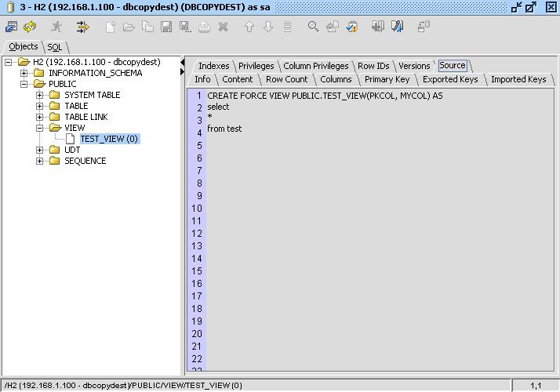Switch to the SQL tab
This screenshot has width=560, height=392.
54,47
